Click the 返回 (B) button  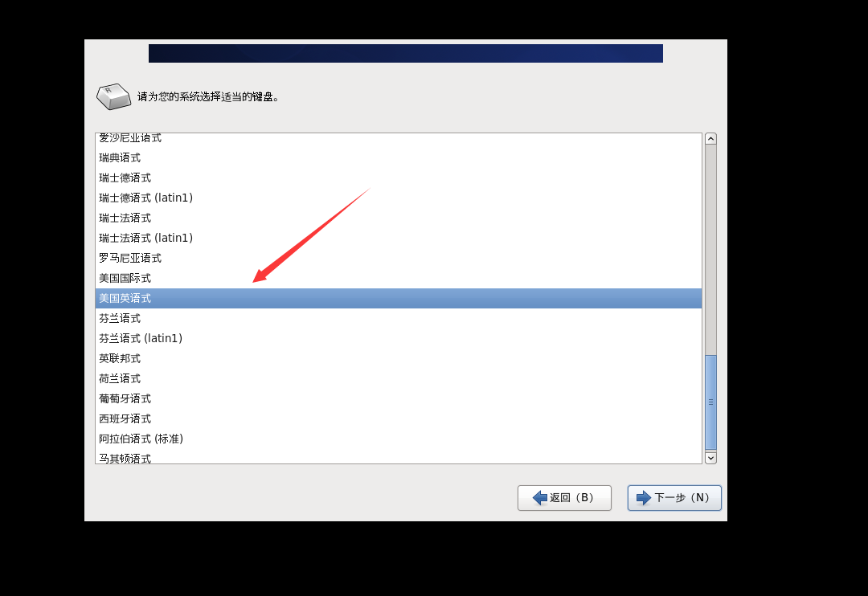point(564,497)
